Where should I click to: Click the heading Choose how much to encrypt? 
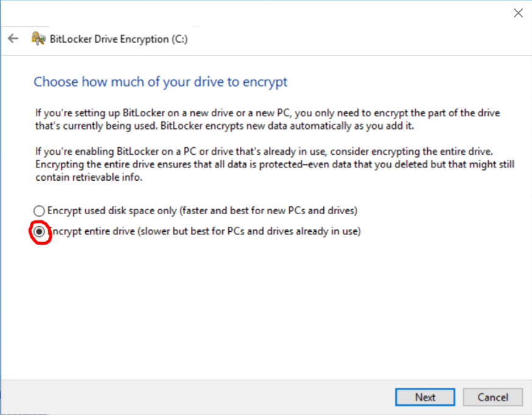click(160, 82)
